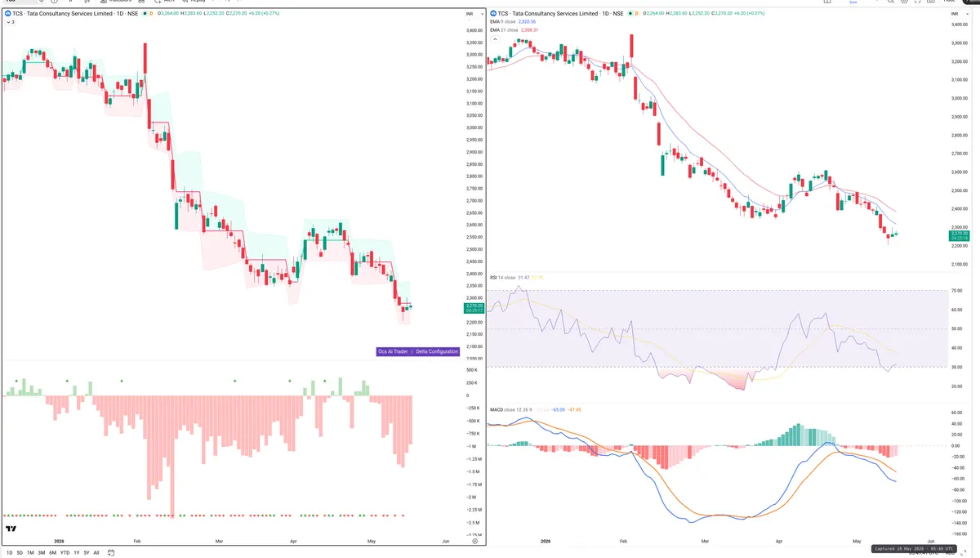Click the Jun label on right time axis
Viewport: 980px width, 558px height.
point(929,541)
